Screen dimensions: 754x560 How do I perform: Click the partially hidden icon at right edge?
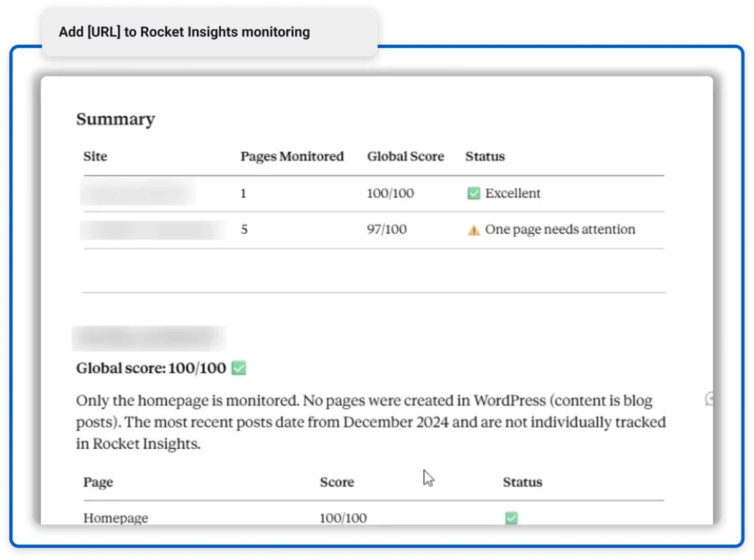(x=709, y=398)
